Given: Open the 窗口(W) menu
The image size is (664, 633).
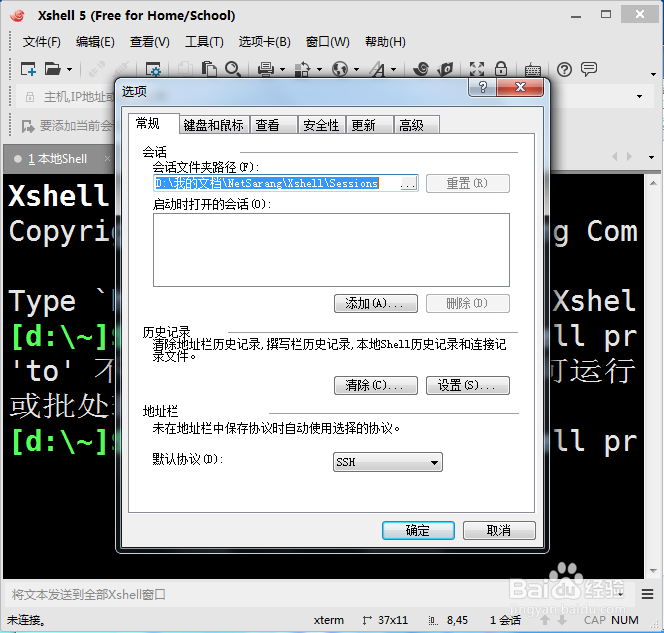Looking at the screenshot, I should [x=327, y=42].
